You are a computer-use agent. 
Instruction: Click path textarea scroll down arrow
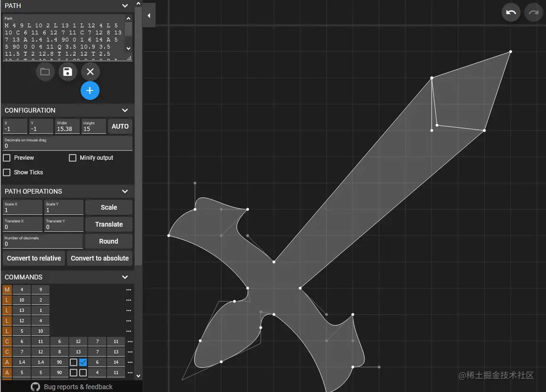[x=129, y=49]
